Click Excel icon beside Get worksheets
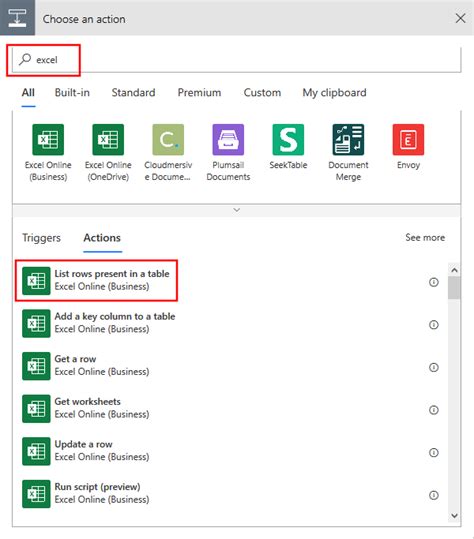Image resolution: width=474 pixels, height=539 pixels. click(x=36, y=409)
